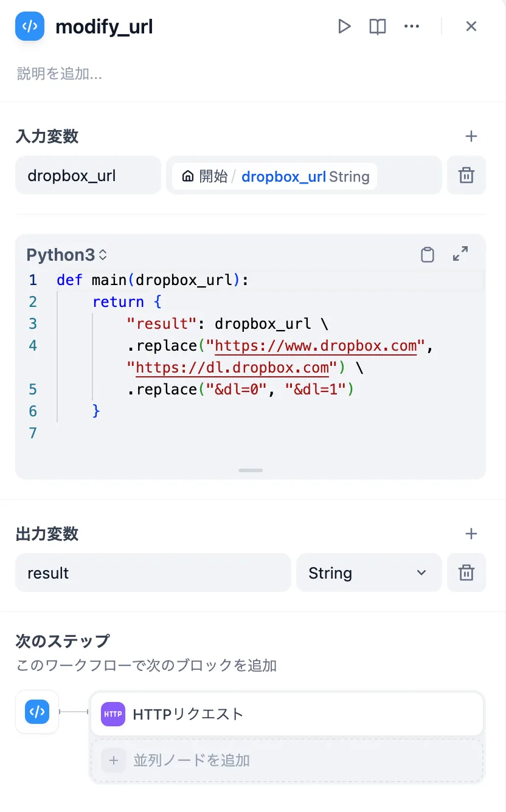The width and height of the screenshot is (506, 812).
Task: Delete the dropbox_url input variable
Action: [x=466, y=176]
